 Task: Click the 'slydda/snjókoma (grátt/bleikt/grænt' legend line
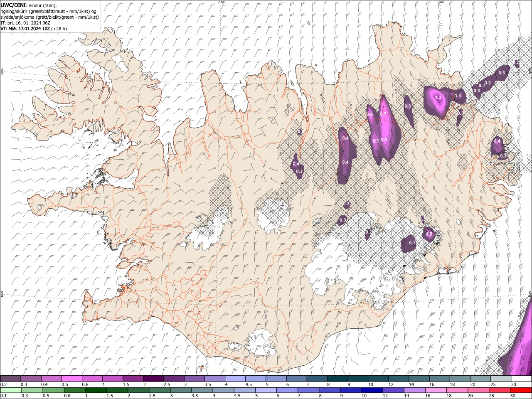pos(49,17)
